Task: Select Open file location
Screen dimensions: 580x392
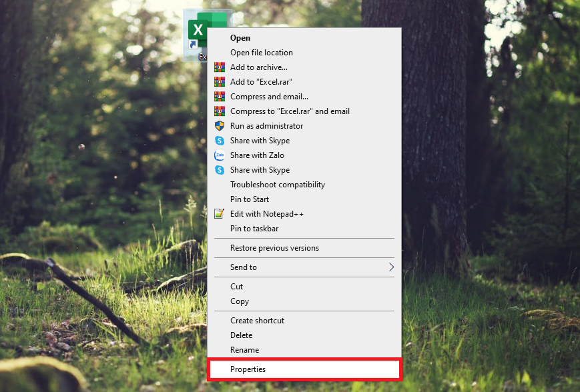Action: (x=304, y=53)
